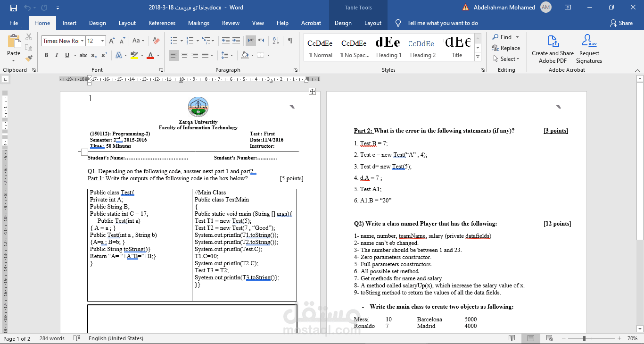
Task: Apply red font color
Action: click(150, 55)
